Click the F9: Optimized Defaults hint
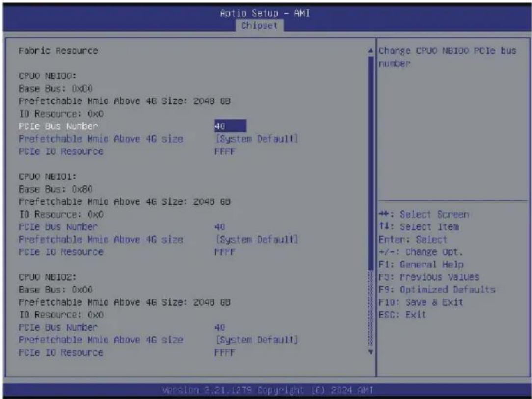Viewport: 532px width, 399px height. [437, 290]
